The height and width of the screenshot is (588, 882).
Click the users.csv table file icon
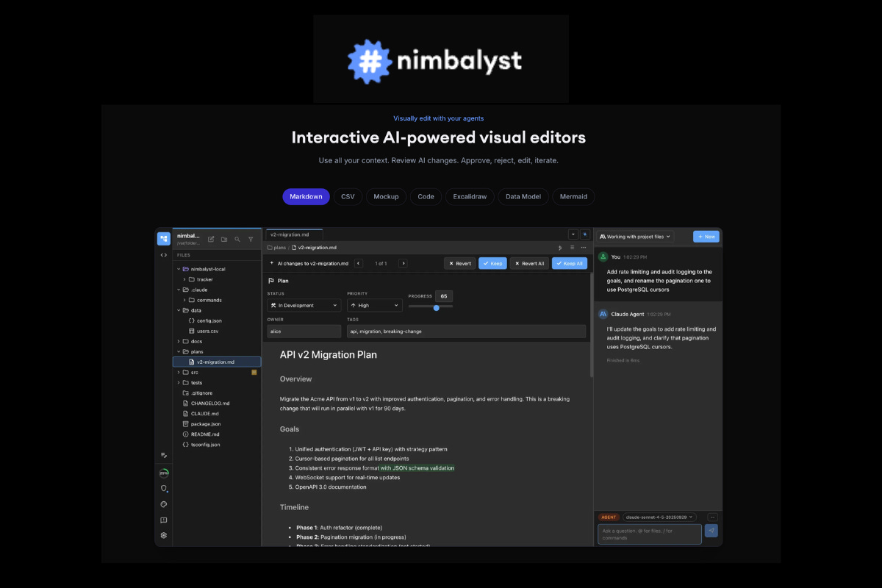191,331
